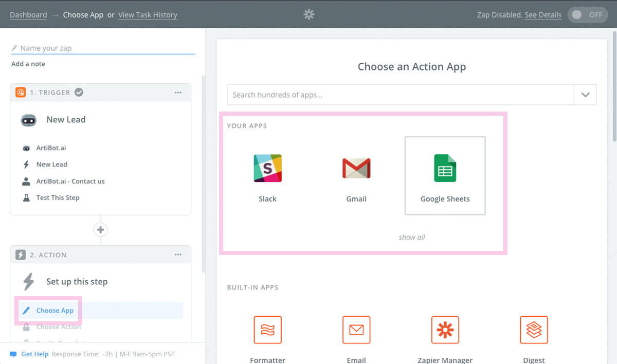Click the orange Trigger step icon
617x364 pixels.
click(x=21, y=93)
